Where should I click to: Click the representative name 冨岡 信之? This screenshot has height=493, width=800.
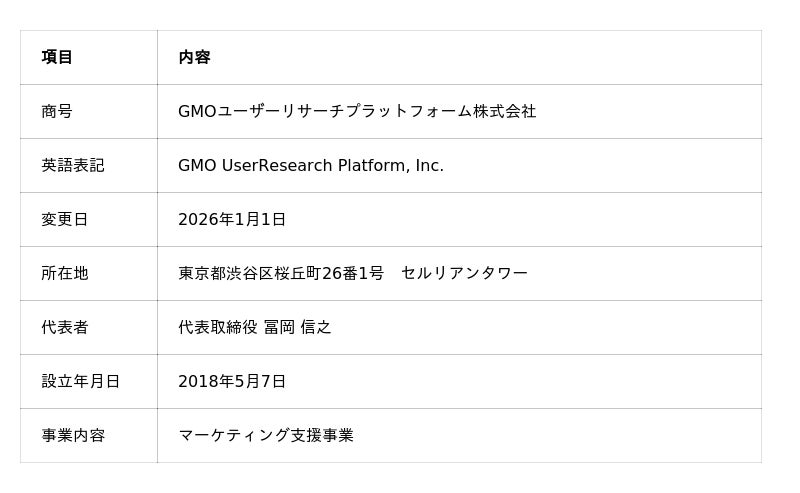pos(297,328)
